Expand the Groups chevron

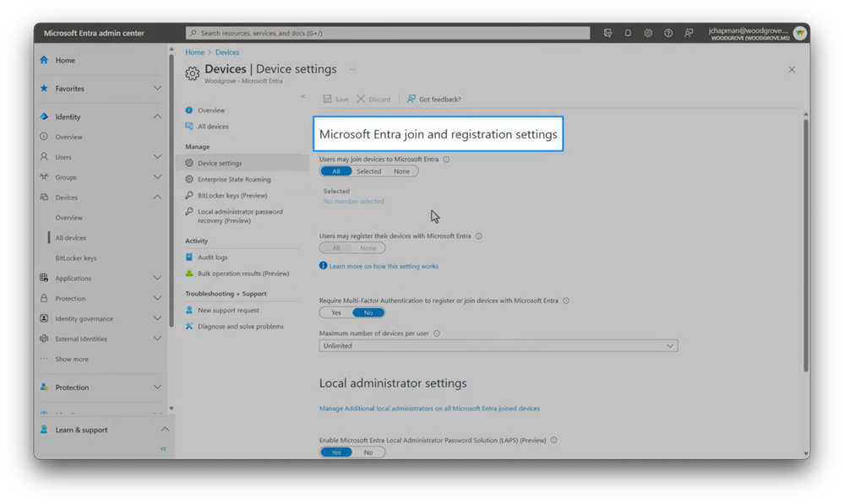[x=157, y=177]
